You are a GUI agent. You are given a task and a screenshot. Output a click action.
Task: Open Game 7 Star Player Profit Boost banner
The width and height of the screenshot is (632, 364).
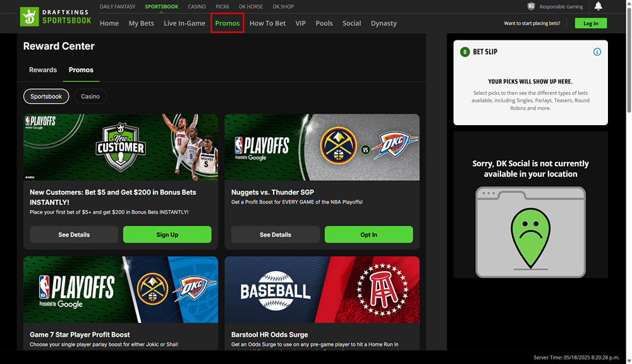121,289
